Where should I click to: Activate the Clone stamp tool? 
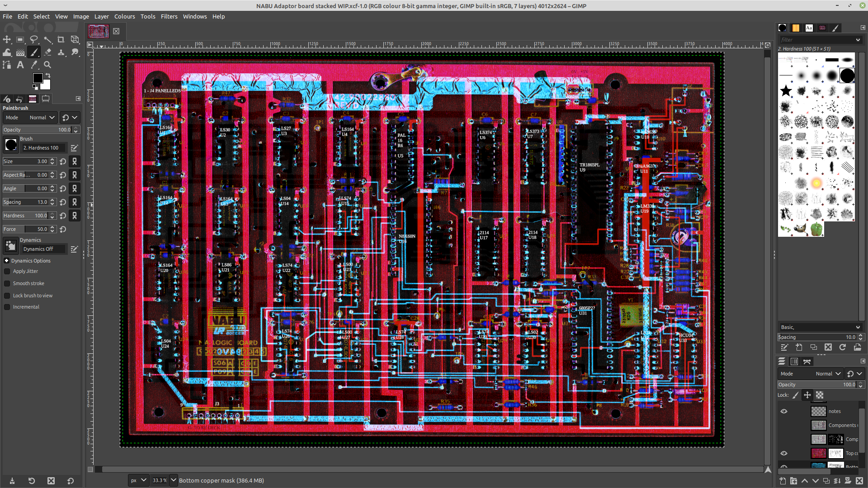click(x=61, y=52)
